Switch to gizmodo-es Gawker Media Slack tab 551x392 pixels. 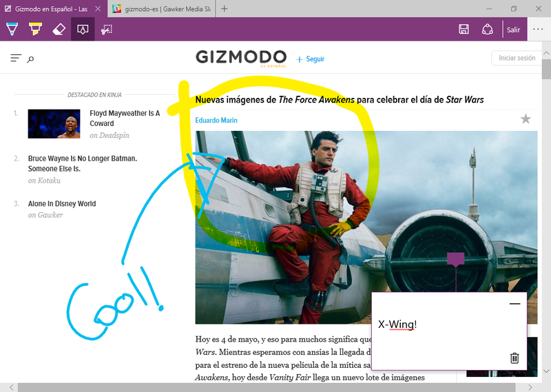(162, 9)
